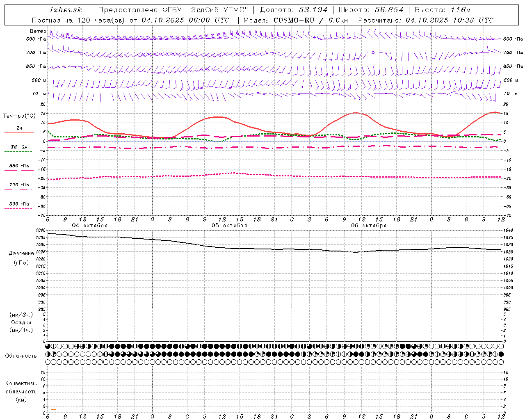Click the 'Ветер' wind panel label
The image size is (525, 420).
coord(38,31)
